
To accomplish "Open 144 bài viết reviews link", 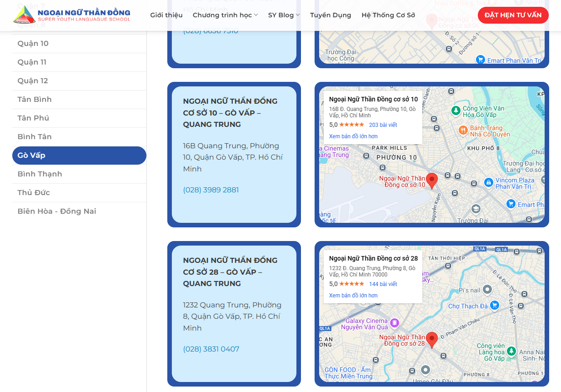I will tap(383, 284).
